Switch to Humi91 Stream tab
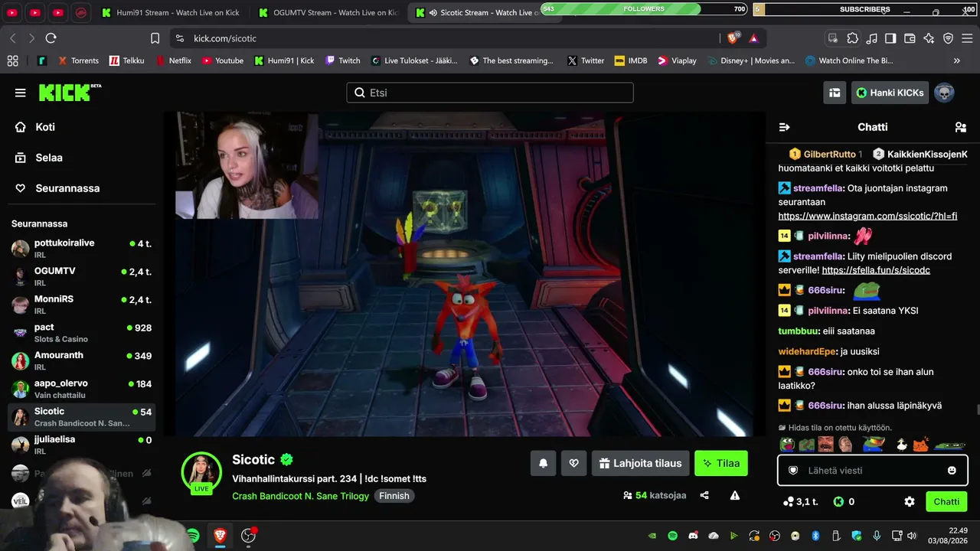Viewport: 980px width, 551px height. [x=170, y=12]
